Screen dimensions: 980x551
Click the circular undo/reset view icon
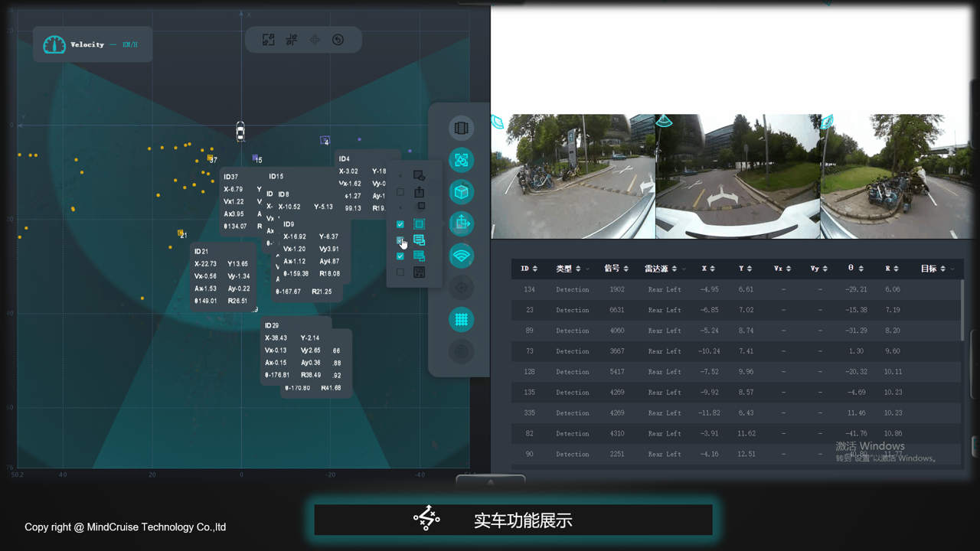(338, 40)
